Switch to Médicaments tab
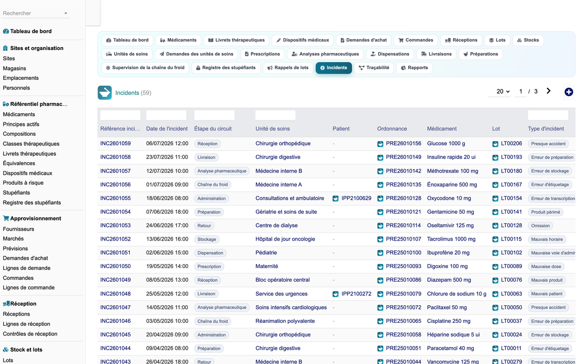The image size is (588, 364). [x=178, y=40]
